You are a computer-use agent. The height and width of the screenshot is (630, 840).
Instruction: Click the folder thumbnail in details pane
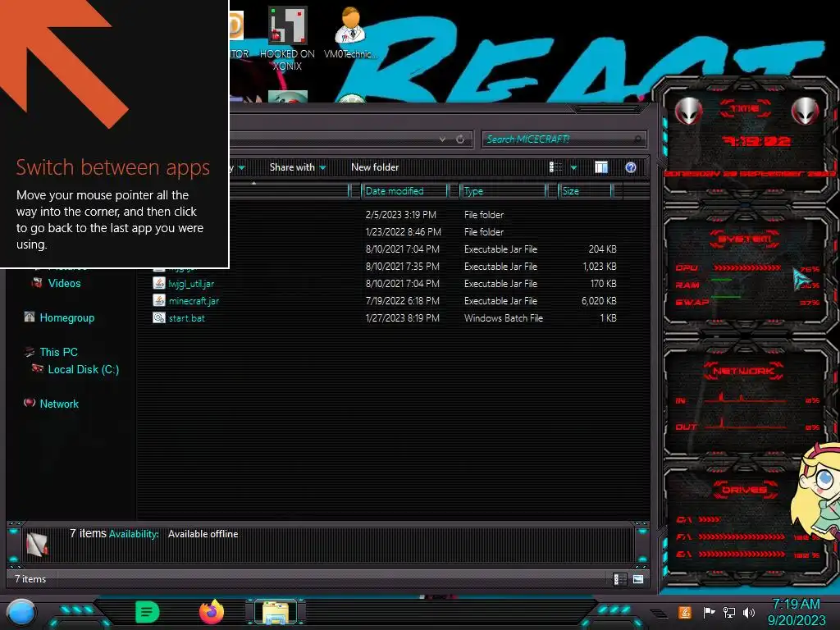37,545
